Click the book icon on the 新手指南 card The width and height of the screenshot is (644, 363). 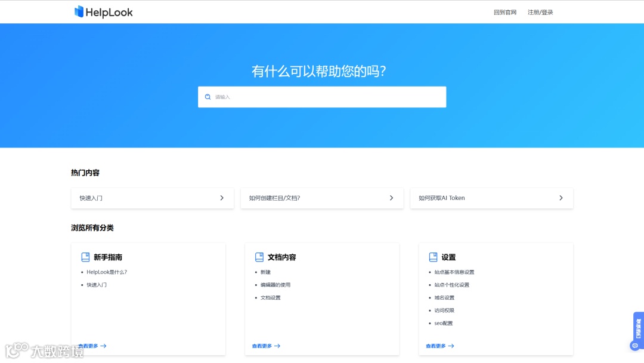pyautogui.click(x=85, y=257)
